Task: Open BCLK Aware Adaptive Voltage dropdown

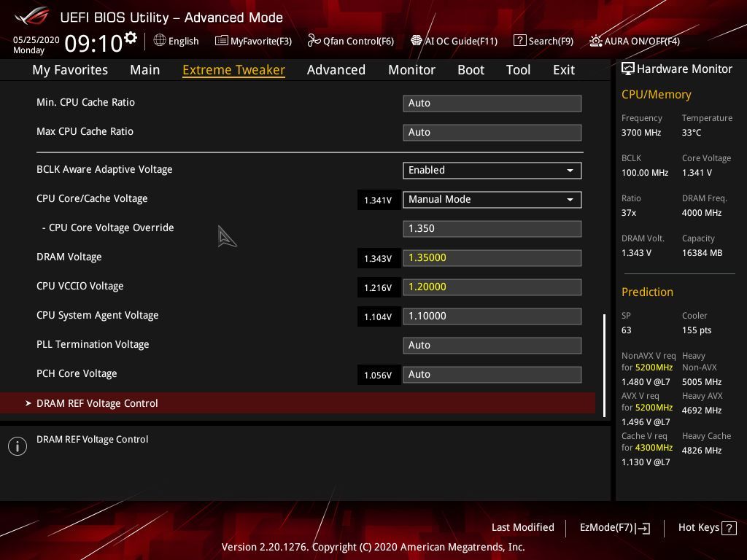Action: click(492, 171)
